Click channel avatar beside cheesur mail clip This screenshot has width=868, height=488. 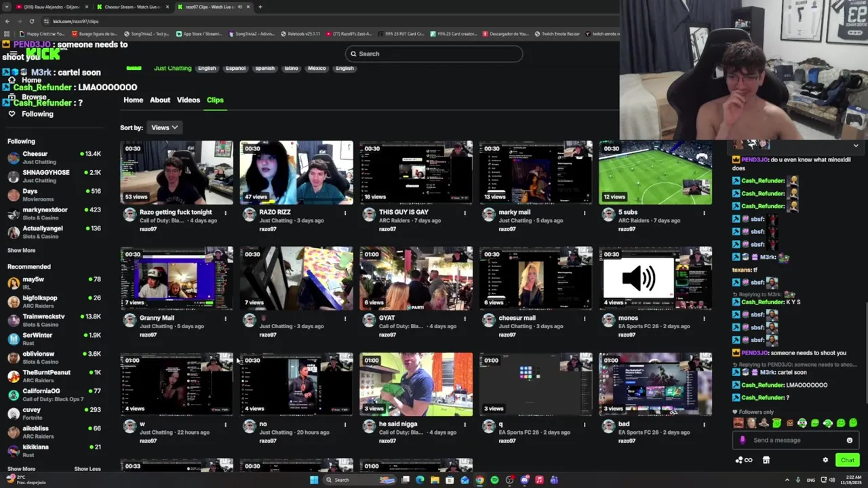pyautogui.click(x=489, y=320)
